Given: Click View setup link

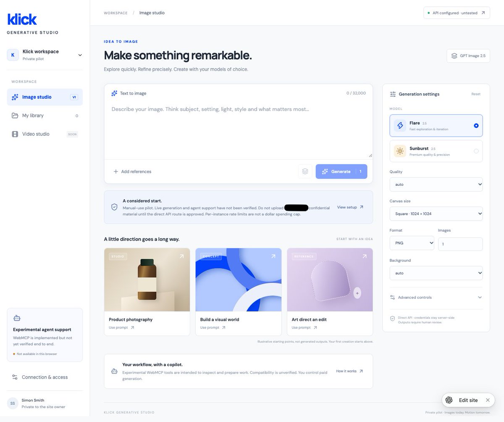Looking at the screenshot, I should 350,207.
